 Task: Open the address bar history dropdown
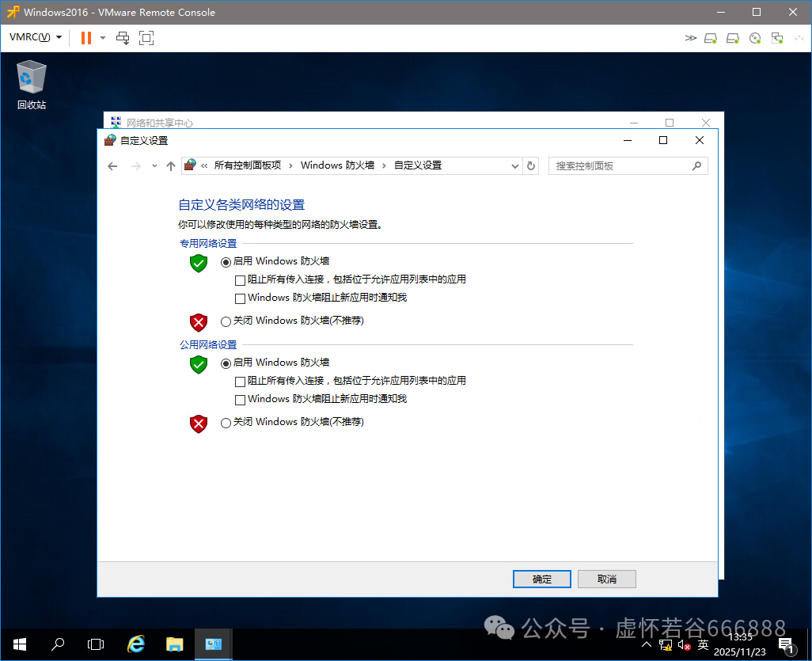[514, 166]
